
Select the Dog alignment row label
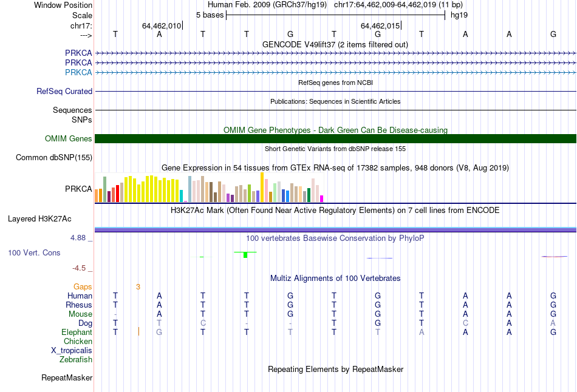coord(86,323)
